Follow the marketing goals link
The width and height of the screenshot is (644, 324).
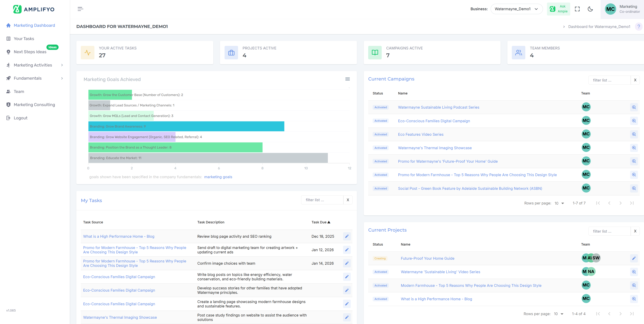[x=218, y=177]
